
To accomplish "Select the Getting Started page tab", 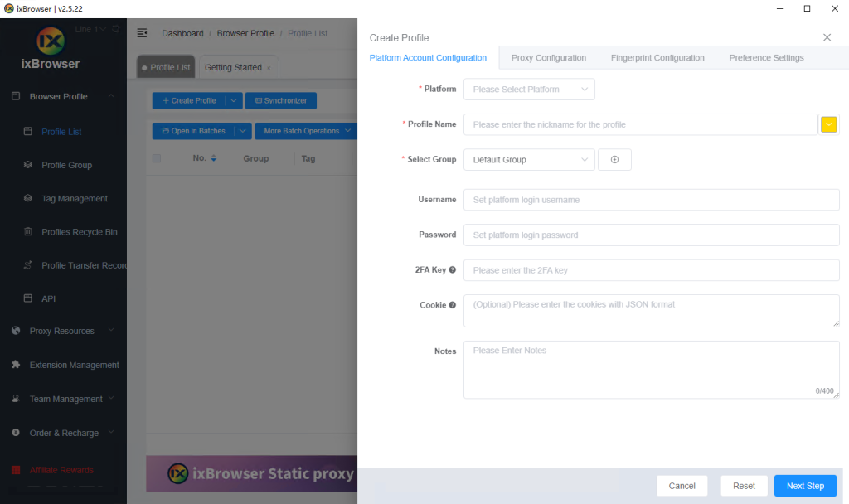I will [x=238, y=67].
